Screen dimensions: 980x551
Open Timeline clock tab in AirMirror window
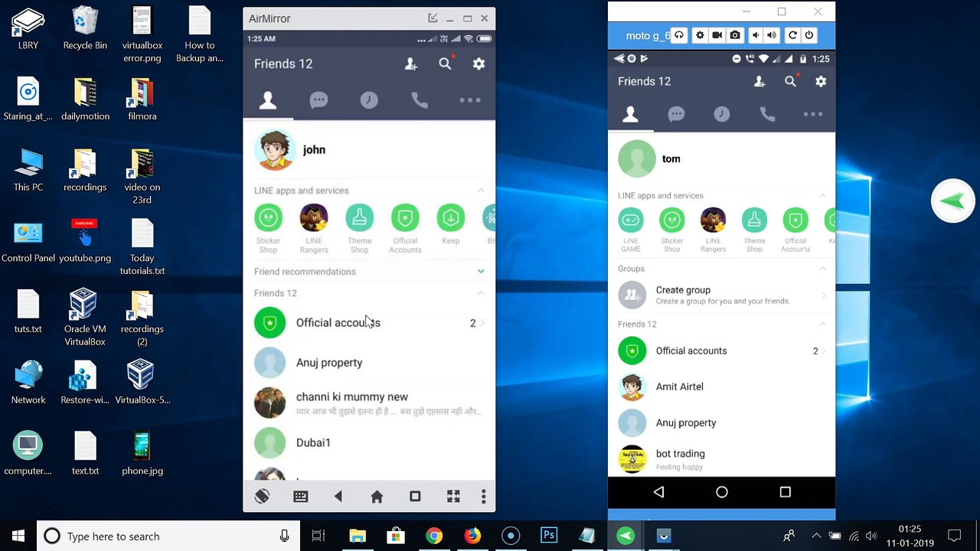369,100
